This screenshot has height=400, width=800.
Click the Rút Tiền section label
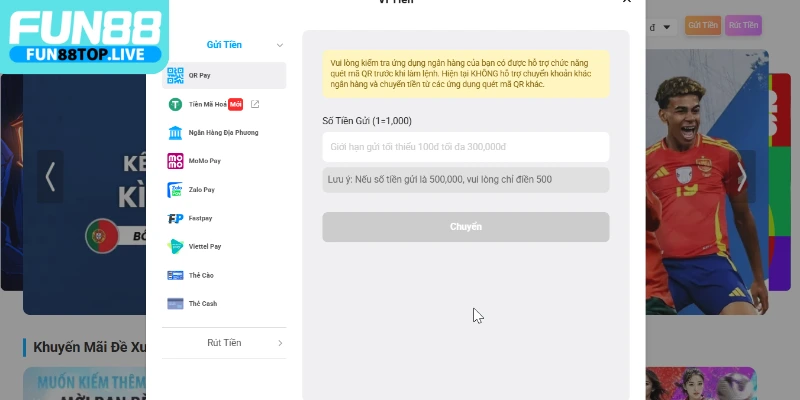click(x=224, y=343)
